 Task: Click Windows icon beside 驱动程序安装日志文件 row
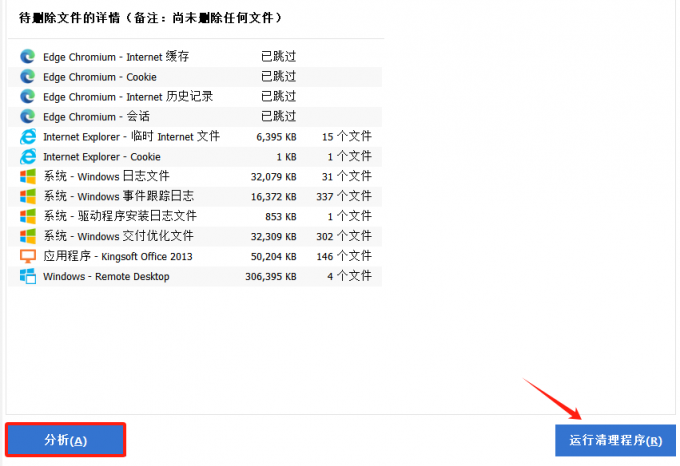pyautogui.click(x=28, y=216)
